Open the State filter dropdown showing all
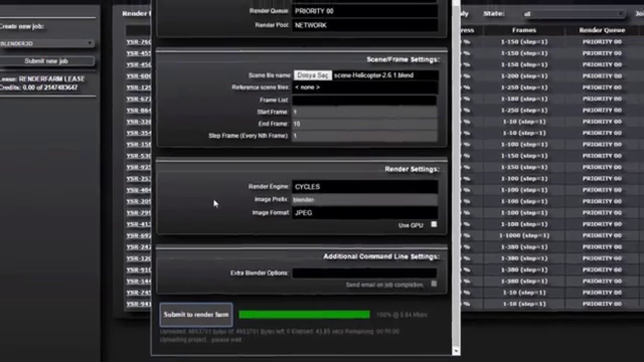Viewport: 644px width, 362px height. click(x=573, y=14)
